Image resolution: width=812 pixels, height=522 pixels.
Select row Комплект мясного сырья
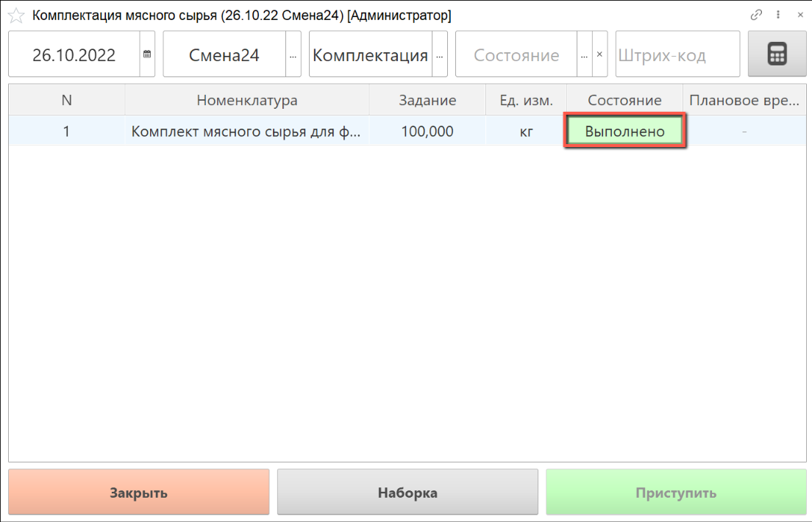246,132
